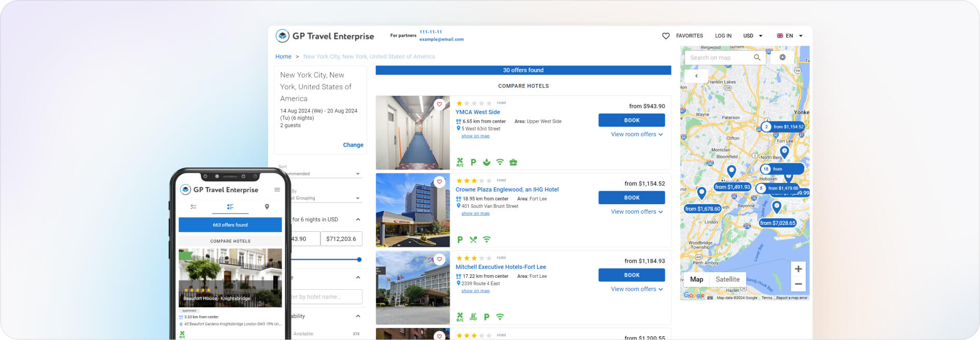The image size is (980, 340).
Task: Expand View room offers for Crowne Plaza Englewood
Action: [x=637, y=211]
